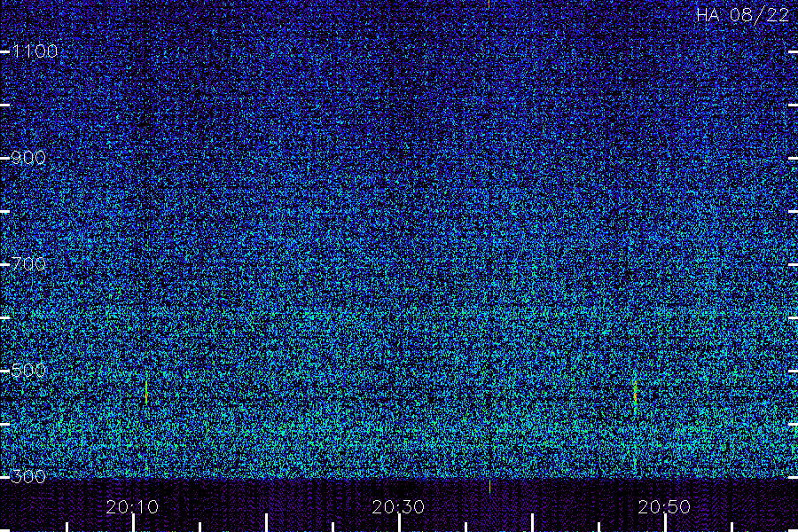Click the HA 08/22 date label

(742, 15)
